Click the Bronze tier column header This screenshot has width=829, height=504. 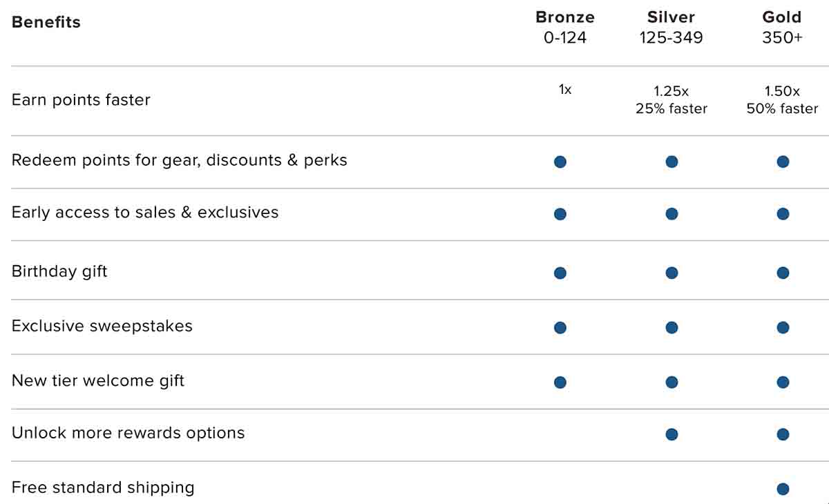click(565, 27)
